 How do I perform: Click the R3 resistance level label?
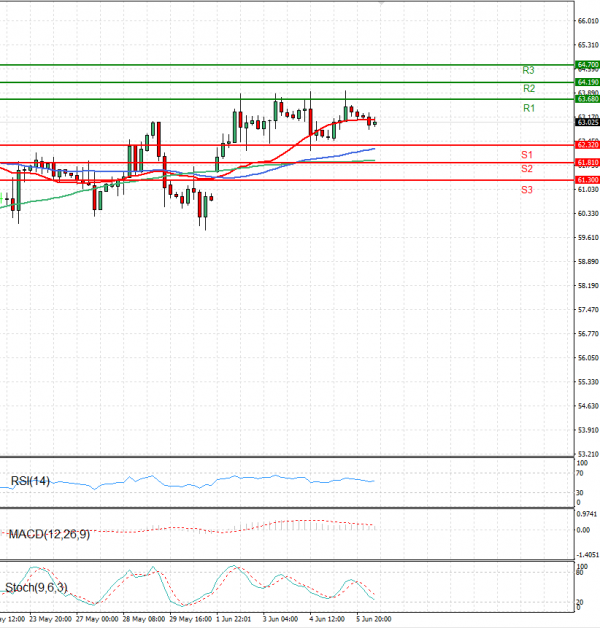coord(528,71)
